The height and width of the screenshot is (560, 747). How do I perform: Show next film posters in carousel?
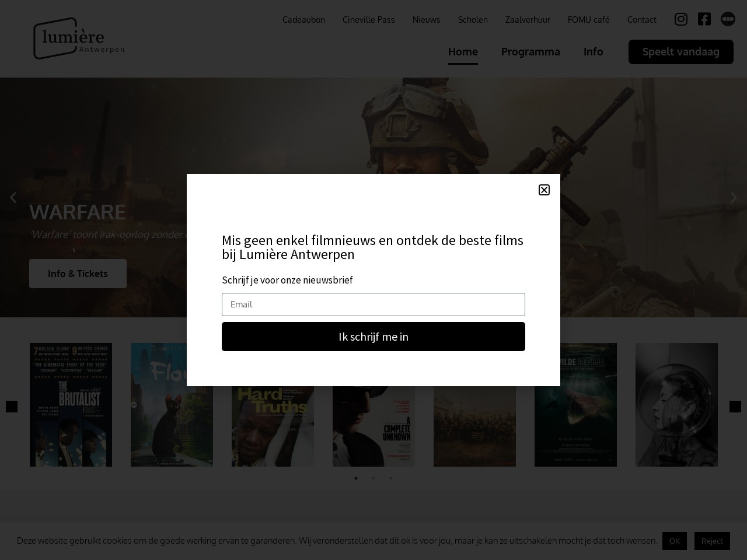click(735, 407)
